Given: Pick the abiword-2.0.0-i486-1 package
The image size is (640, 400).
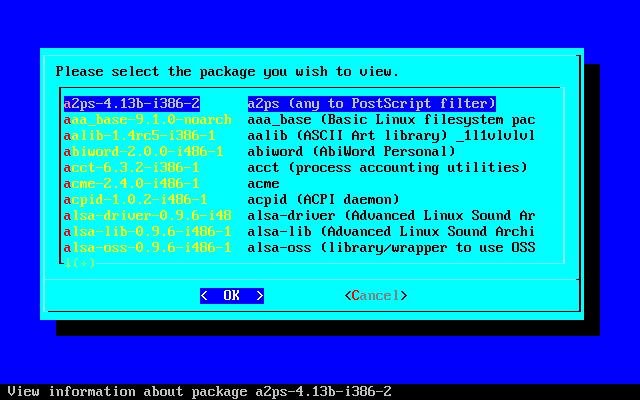Looking at the screenshot, I should coord(132,151).
